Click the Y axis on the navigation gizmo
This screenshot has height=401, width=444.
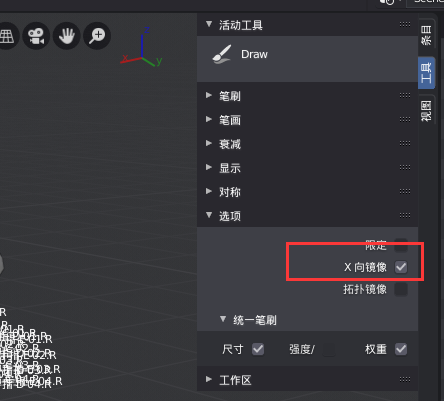[x=159, y=61]
